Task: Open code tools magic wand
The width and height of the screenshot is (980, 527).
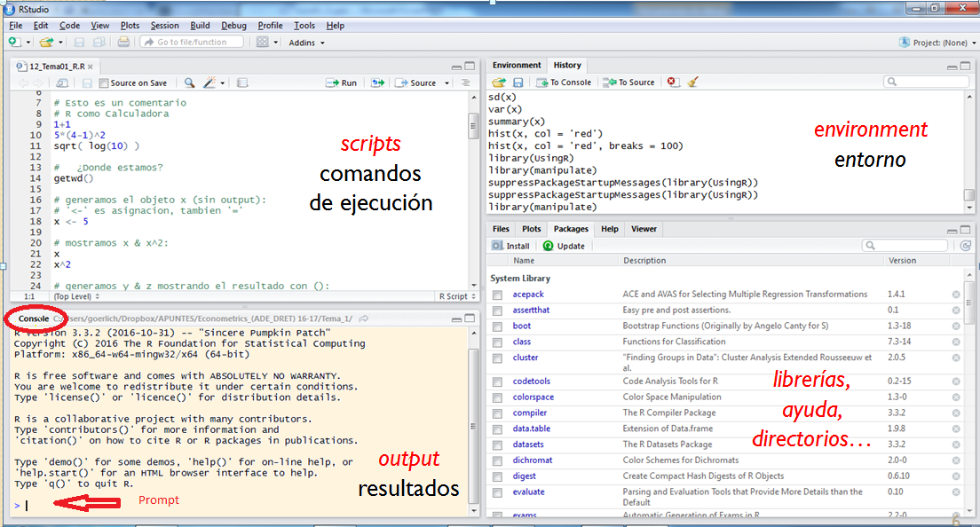Action: (209, 83)
